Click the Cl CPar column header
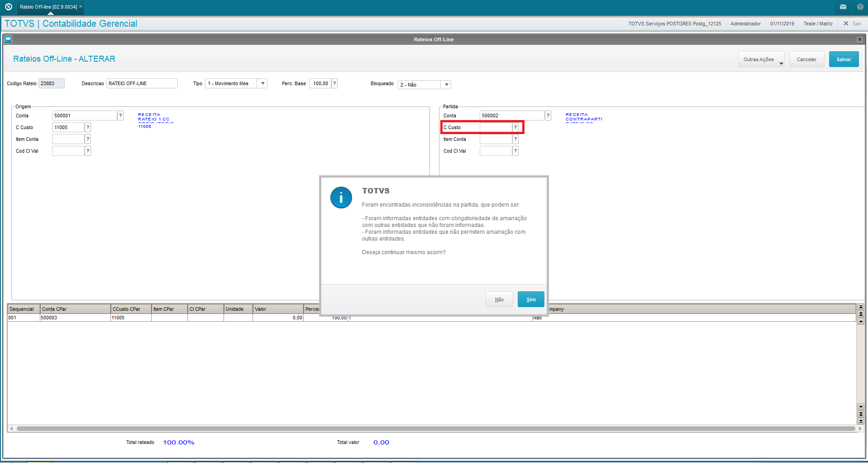This screenshot has width=868, height=463. (x=206, y=309)
